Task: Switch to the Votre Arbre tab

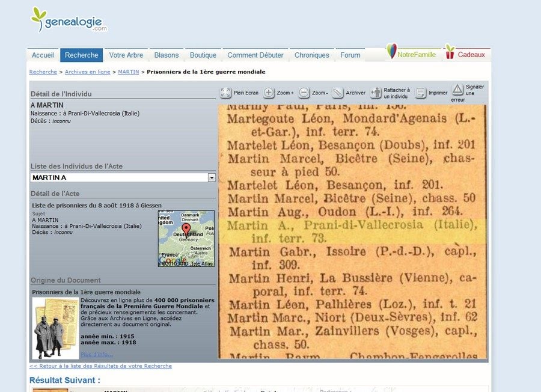Action: tap(126, 55)
